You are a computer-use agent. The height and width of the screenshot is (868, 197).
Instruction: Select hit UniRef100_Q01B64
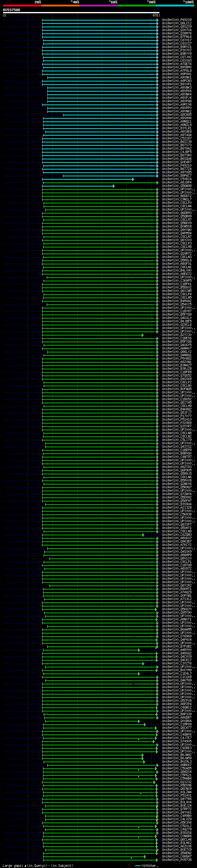177,721
